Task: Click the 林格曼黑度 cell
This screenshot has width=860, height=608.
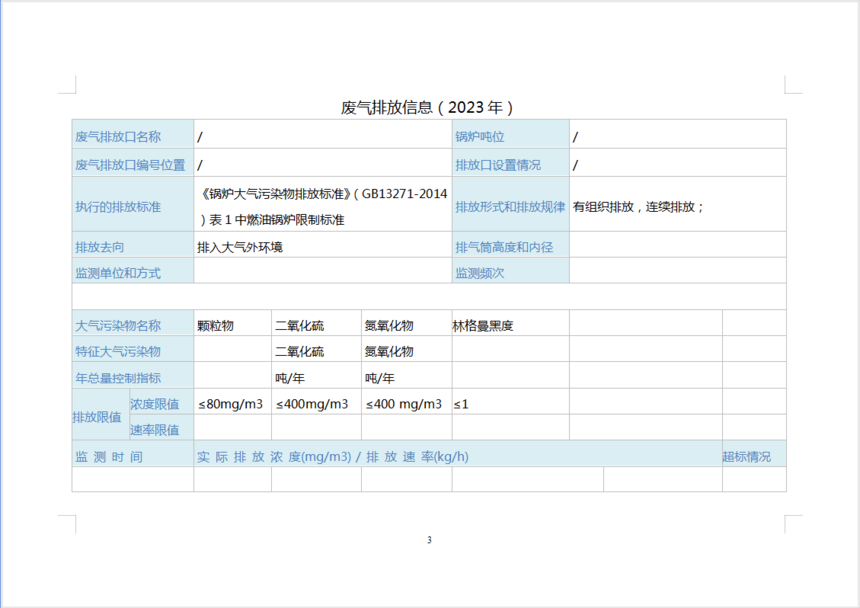Action: (483, 325)
